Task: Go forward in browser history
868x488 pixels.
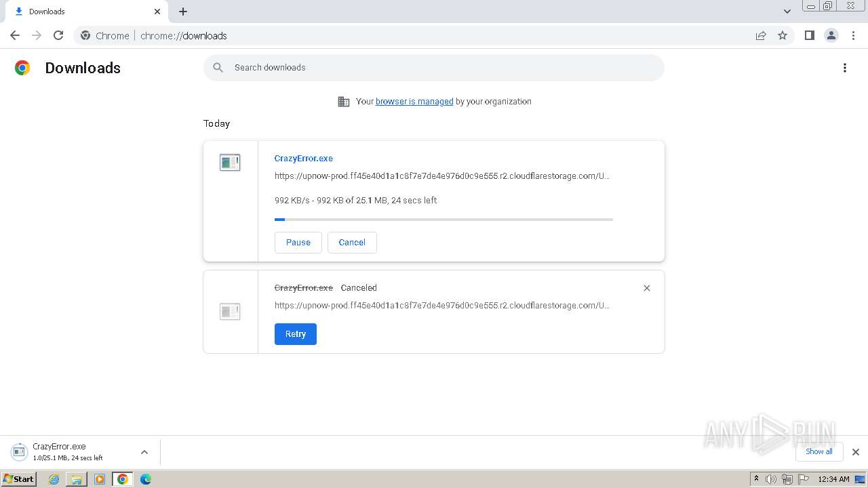Action: [37, 35]
